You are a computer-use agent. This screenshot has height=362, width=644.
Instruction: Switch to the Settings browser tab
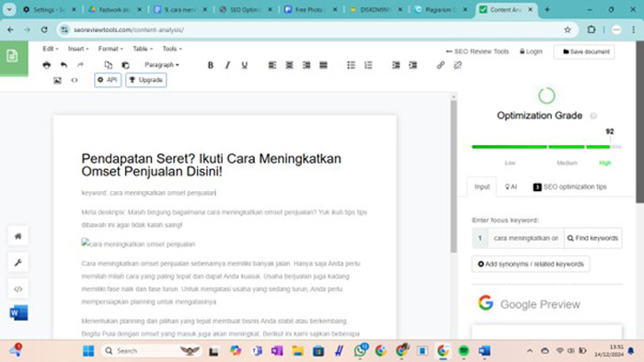[50, 9]
